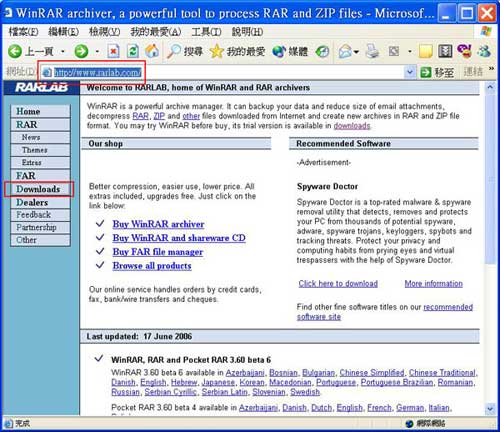Open the address bar URL dropdown
The image size is (500, 432).
pos(410,72)
